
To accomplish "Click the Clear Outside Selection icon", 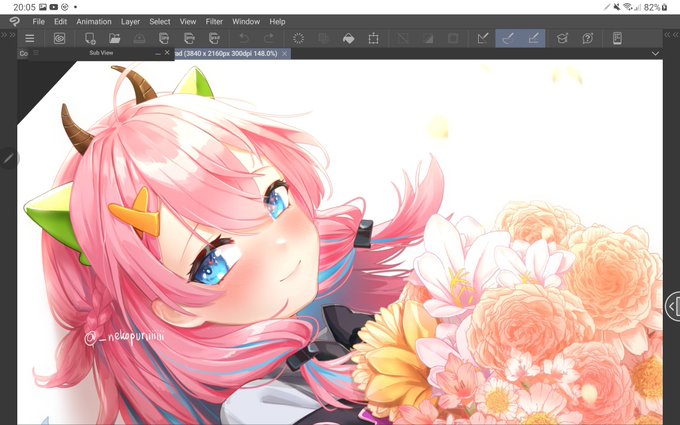I will coord(324,39).
